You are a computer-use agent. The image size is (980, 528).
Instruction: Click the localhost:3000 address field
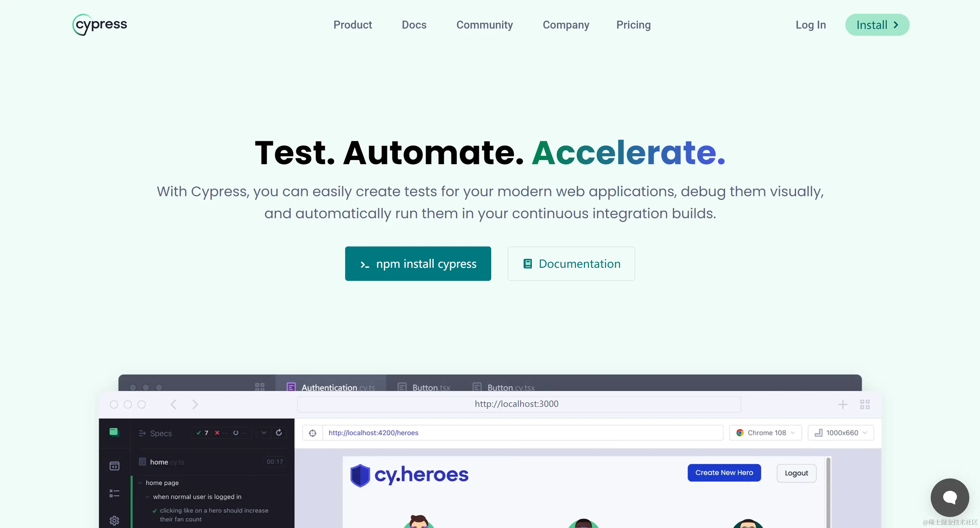click(518, 404)
